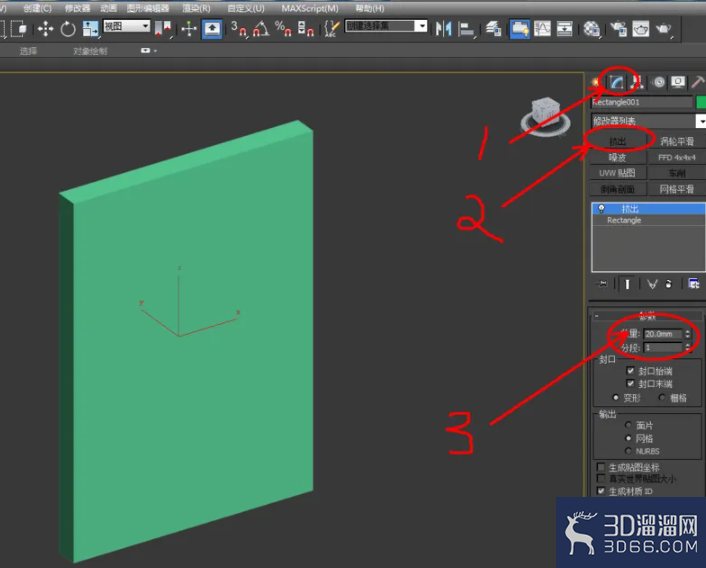Open the Modify panel tab icon

[616, 82]
